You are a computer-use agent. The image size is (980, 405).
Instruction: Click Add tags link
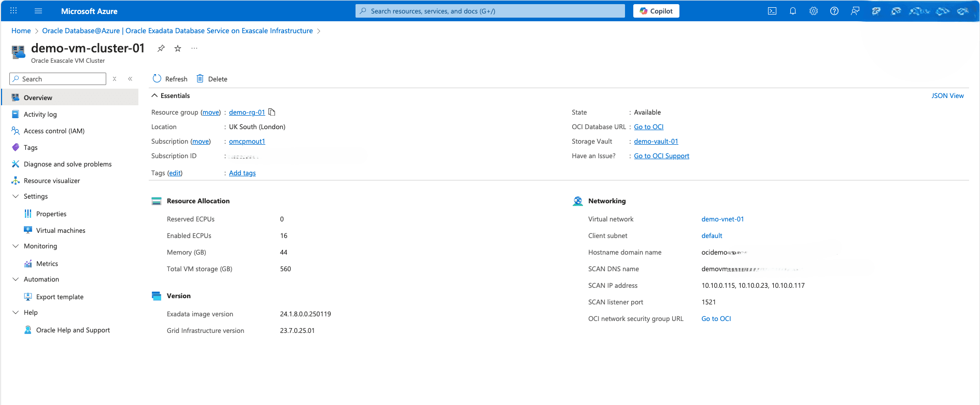243,173
